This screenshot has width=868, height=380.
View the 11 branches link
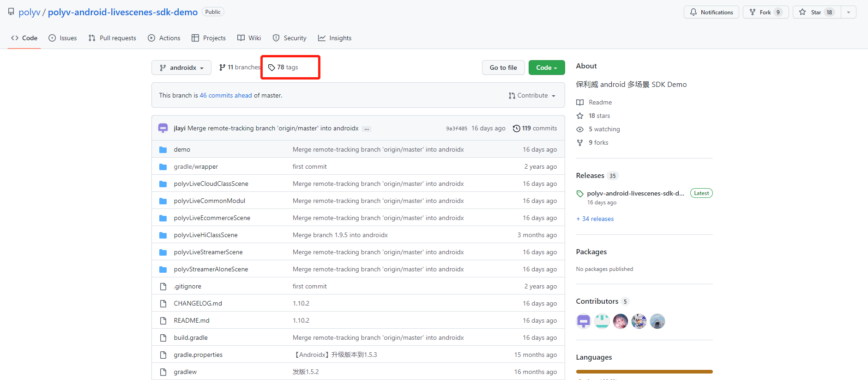240,67
